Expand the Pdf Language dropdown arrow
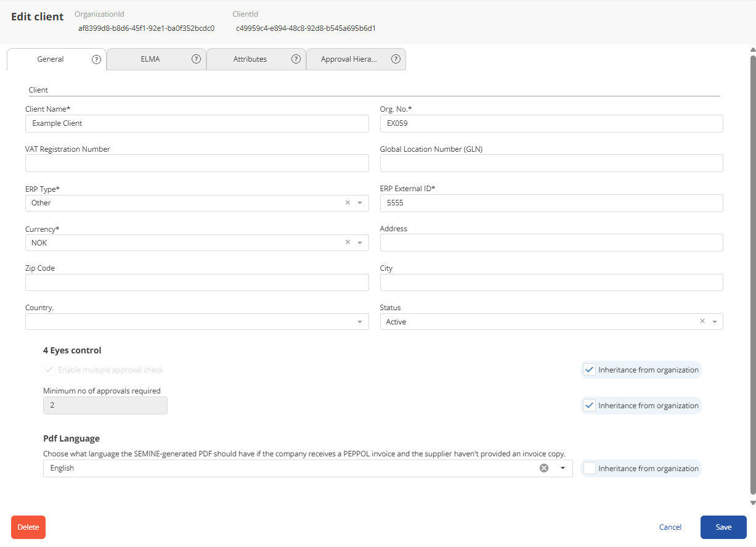Screen dimensions: 756x547 pyautogui.click(x=563, y=468)
